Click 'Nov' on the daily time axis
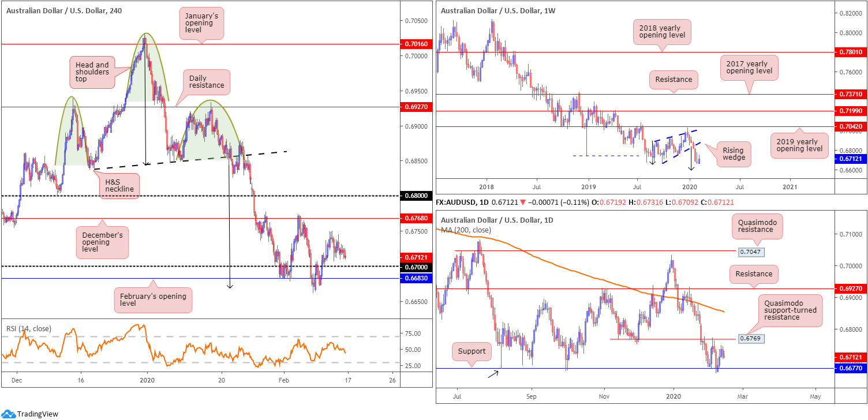Viewport: 868px width, 420px height. 604,397
